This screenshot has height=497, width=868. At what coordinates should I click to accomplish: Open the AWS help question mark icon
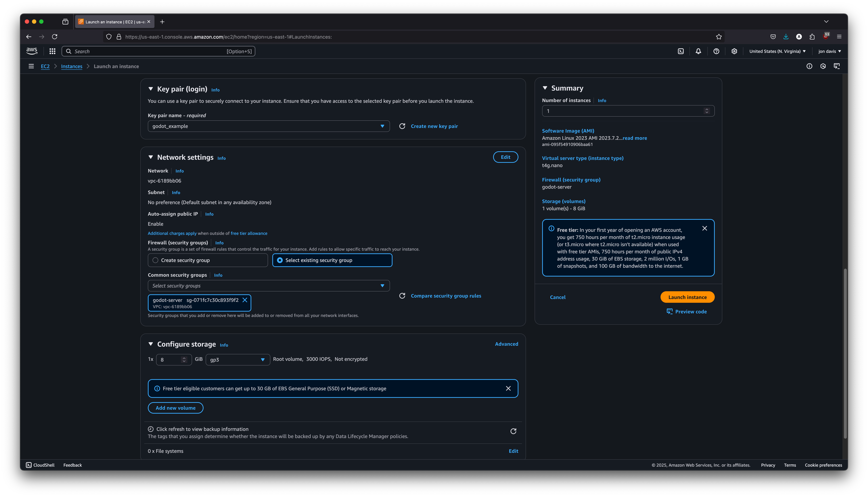[716, 51]
